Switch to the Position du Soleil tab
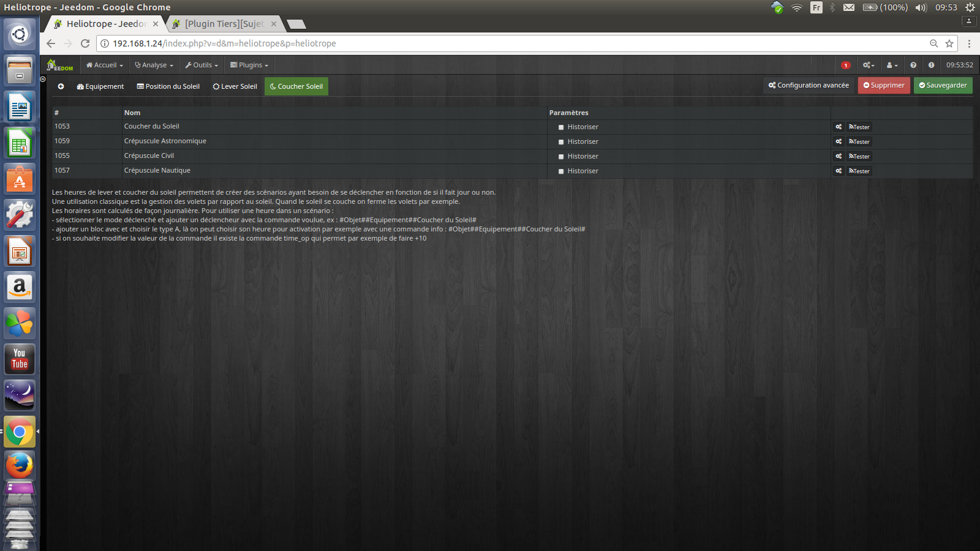980x551 pixels. coord(168,86)
